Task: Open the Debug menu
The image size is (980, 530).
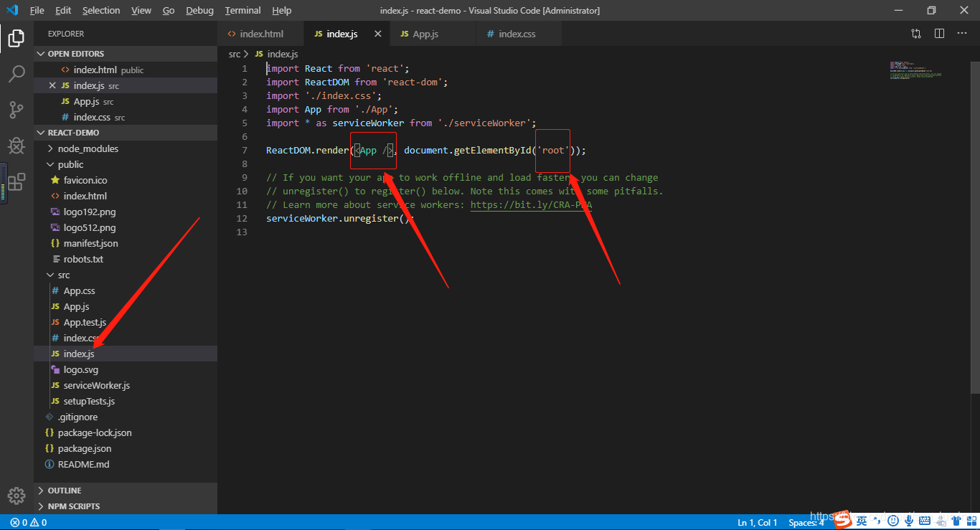Action: tap(199, 10)
